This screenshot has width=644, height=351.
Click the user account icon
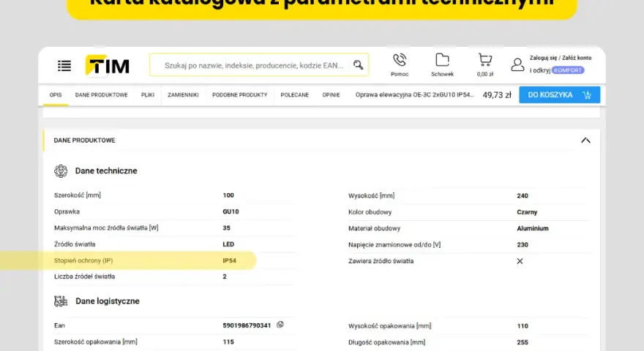517,65
